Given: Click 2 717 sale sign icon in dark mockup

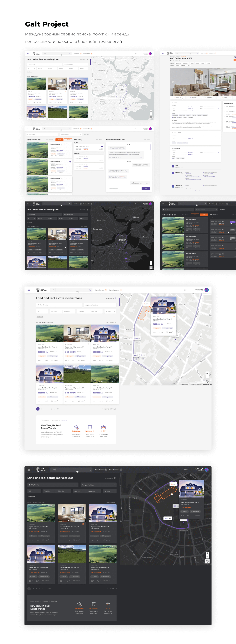Looking at the screenshot, I should (108, 604).
